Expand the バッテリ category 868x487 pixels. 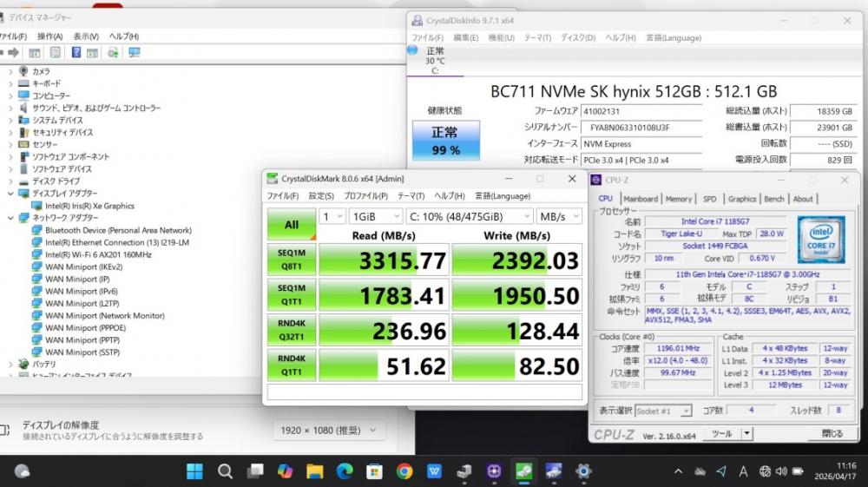10,364
